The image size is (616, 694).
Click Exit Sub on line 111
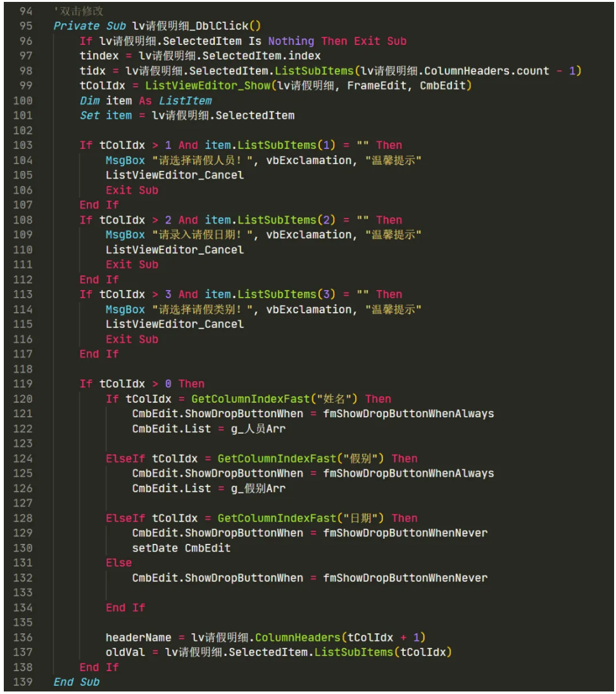132,265
